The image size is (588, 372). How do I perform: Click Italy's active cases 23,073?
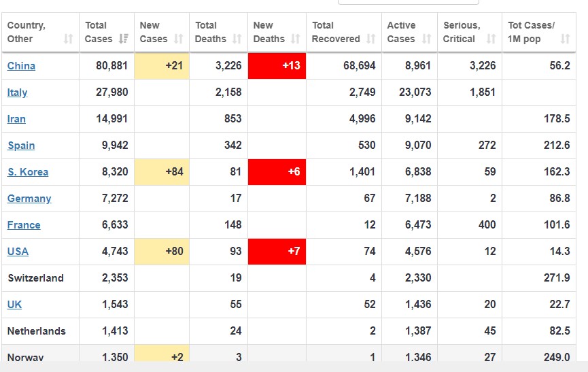point(415,92)
